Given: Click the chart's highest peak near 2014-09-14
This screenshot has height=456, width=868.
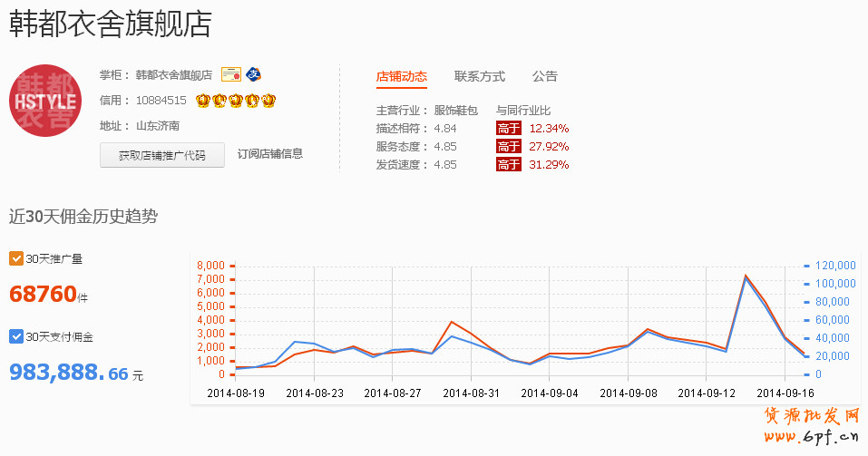Looking at the screenshot, I should click(746, 276).
